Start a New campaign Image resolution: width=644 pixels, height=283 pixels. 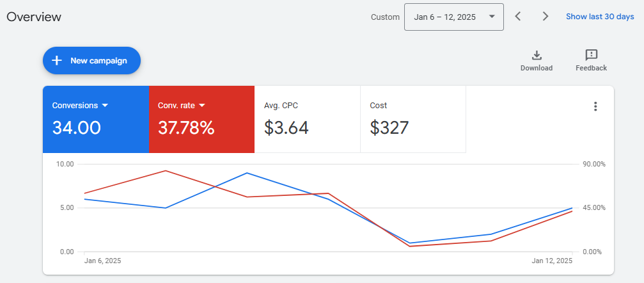[91, 61]
